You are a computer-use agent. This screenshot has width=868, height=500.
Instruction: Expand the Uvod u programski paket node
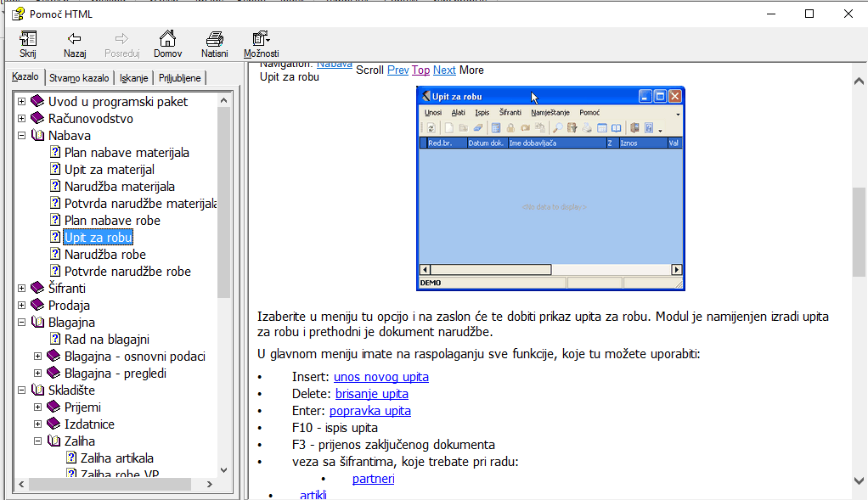(21, 102)
